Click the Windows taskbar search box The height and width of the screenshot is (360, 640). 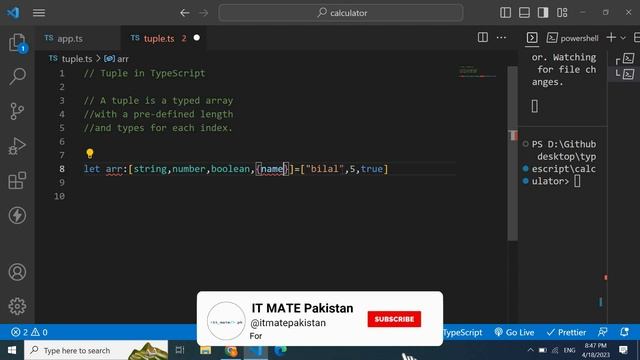pyautogui.click(x=96, y=350)
